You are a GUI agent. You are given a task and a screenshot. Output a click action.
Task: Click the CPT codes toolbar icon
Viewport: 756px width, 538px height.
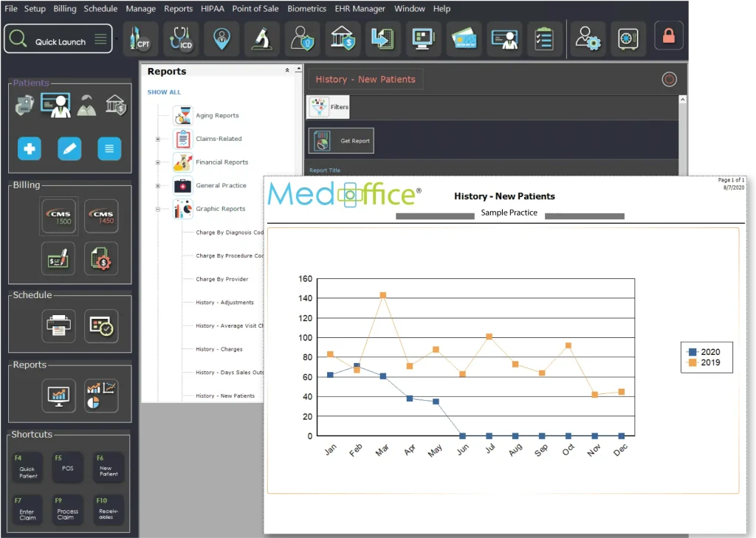[140, 39]
